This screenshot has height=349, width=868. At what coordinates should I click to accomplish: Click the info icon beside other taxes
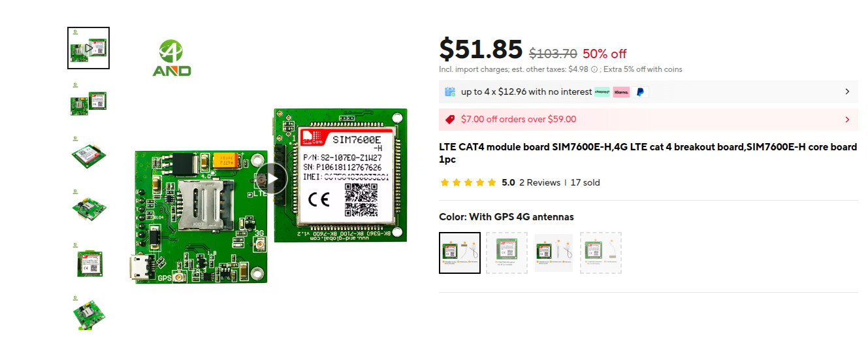(x=594, y=69)
